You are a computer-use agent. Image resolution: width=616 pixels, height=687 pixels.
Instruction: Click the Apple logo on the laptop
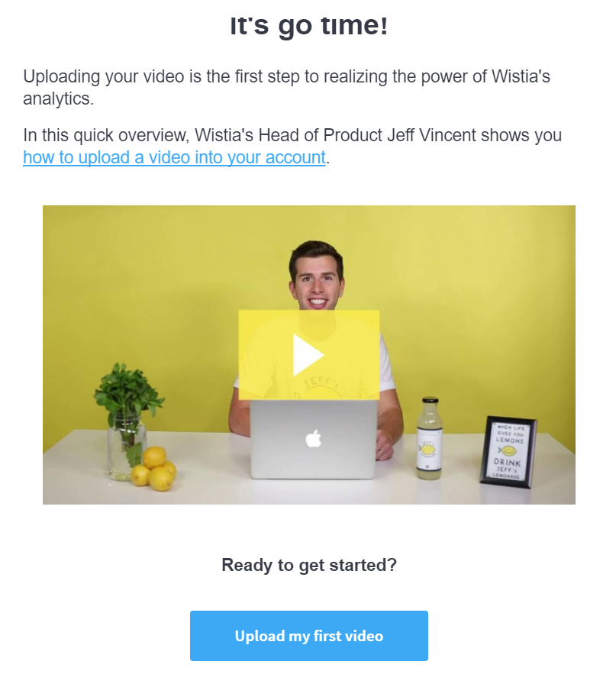click(x=313, y=438)
